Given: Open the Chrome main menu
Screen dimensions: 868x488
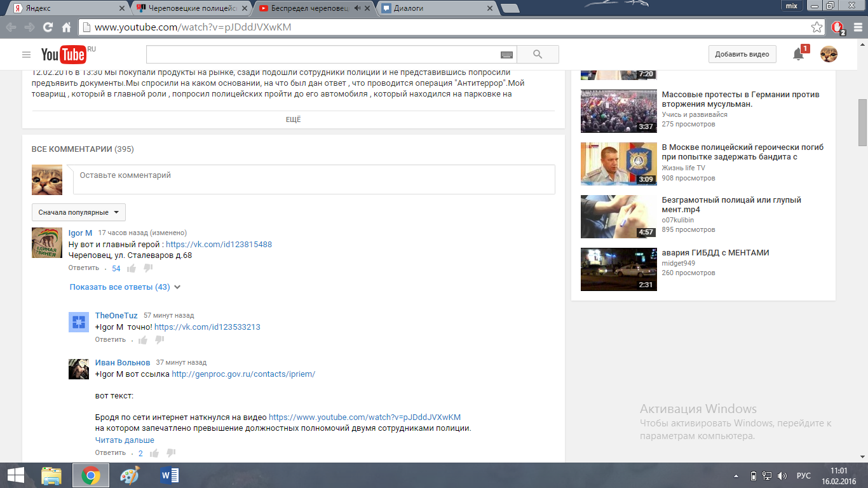Looking at the screenshot, I should pos(857,27).
